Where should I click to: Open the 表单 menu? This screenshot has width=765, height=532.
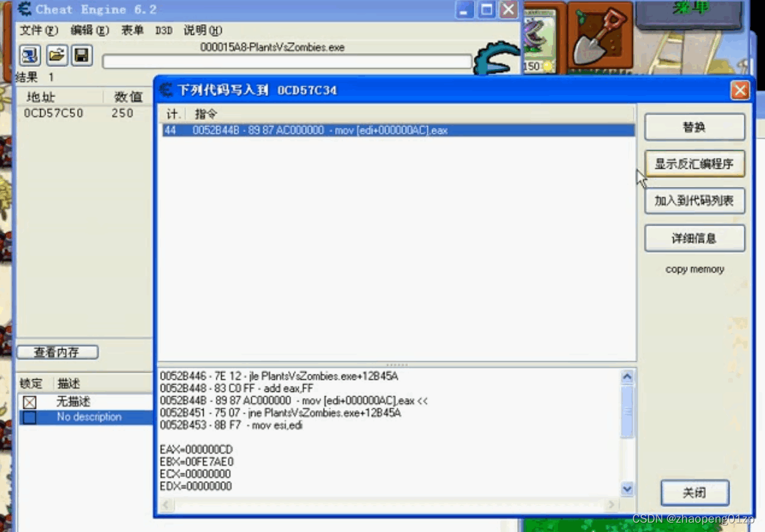132,30
